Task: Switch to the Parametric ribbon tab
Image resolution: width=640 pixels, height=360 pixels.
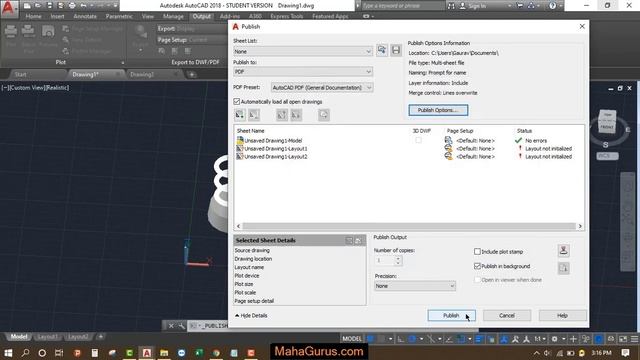Action: click(119, 16)
